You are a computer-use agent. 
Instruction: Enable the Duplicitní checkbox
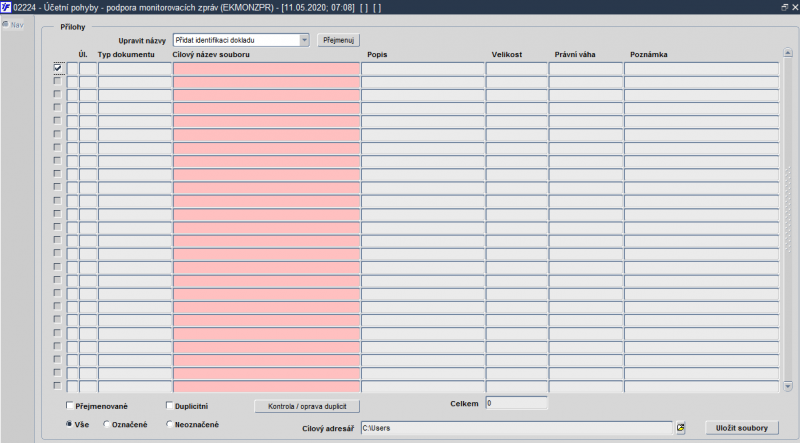tap(169, 406)
